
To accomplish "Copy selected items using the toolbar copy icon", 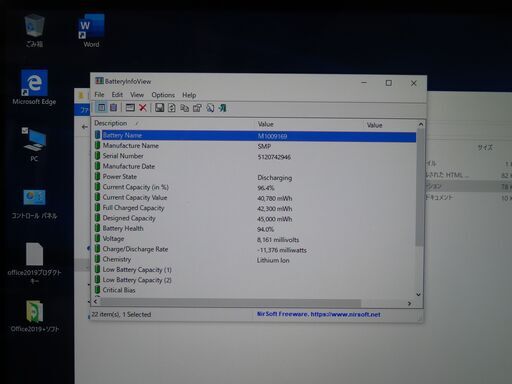I will [x=184, y=108].
